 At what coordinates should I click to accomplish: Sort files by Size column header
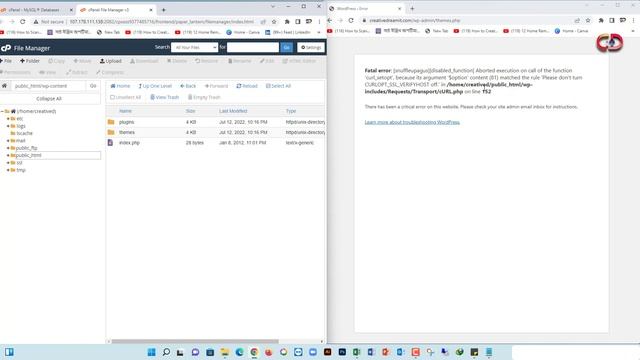190,111
